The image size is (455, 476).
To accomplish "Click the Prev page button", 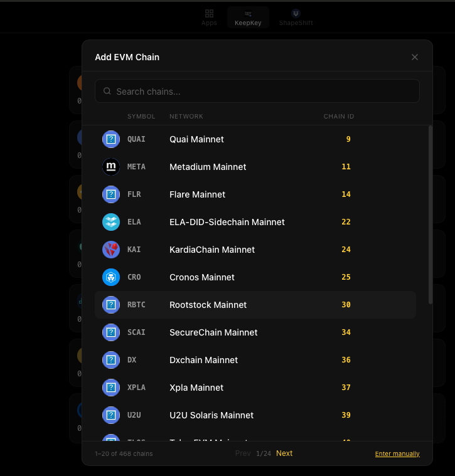I will tap(243, 453).
